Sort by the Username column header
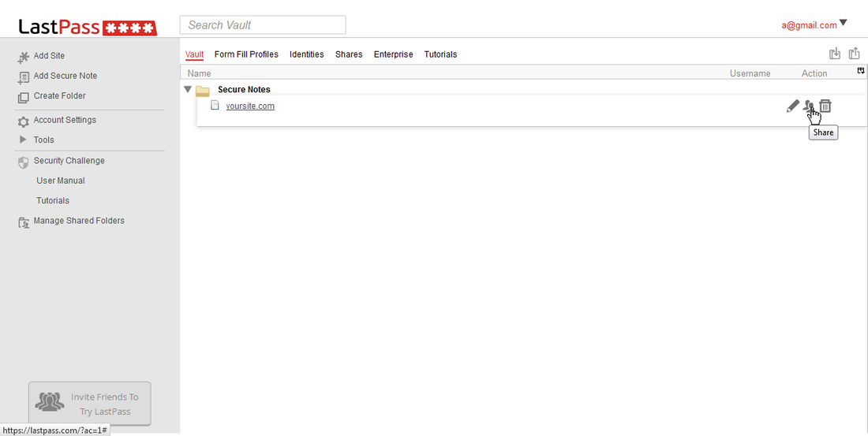868x436 pixels. (x=750, y=73)
